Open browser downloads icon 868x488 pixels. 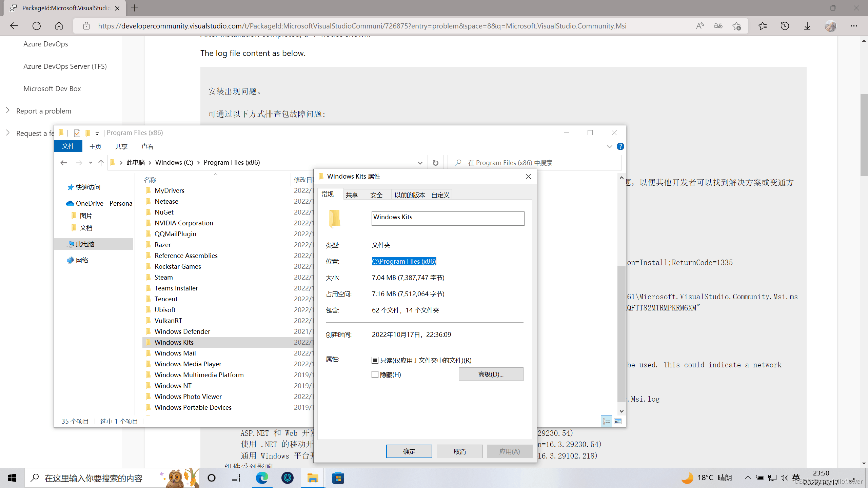pos(807,26)
